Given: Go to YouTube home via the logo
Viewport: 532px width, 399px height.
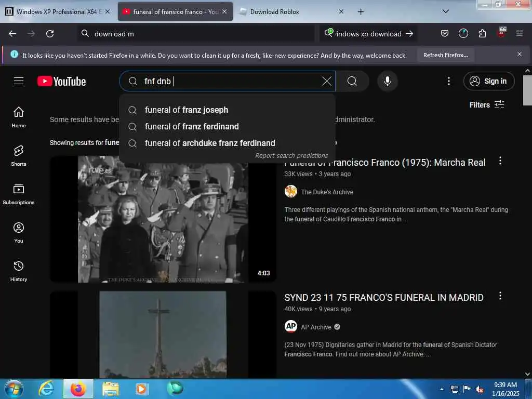Looking at the screenshot, I should [x=62, y=82].
